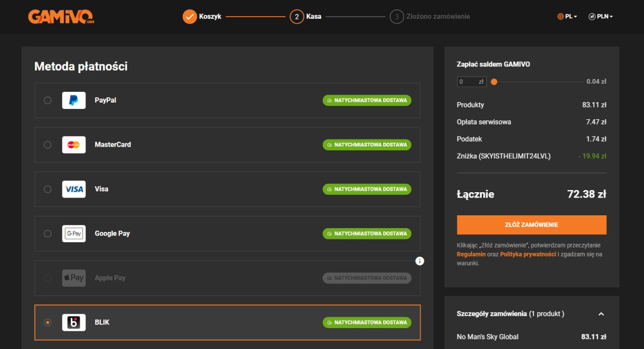This screenshot has width=644, height=349.
Task: Click the 0.04 zł balance maximum
Action: [596, 82]
